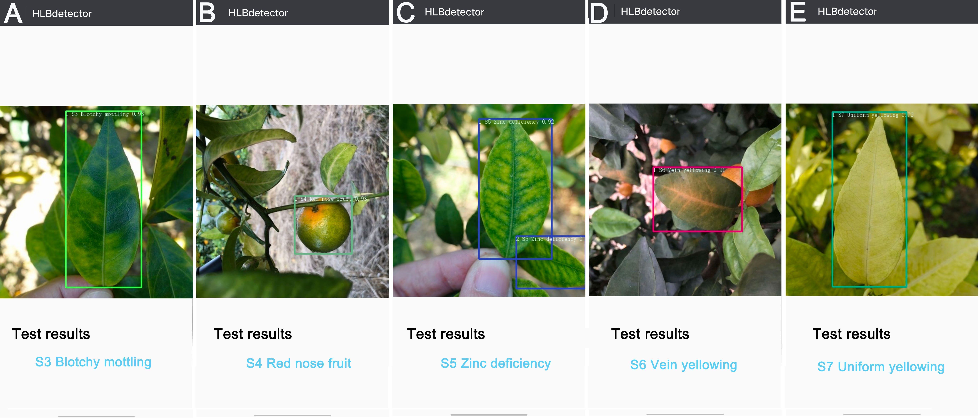The height and width of the screenshot is (420, 980).
Task: Click the HLBdetector title in panel E
Action: click(848, 11)
